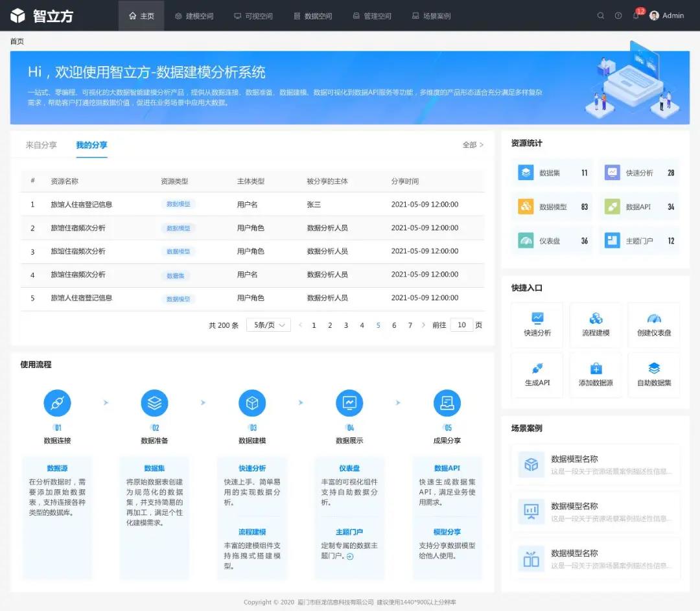Open the first 数据模型名称 scenario card
The width and height of the screenshot is (700, 611).
(596, 465)
